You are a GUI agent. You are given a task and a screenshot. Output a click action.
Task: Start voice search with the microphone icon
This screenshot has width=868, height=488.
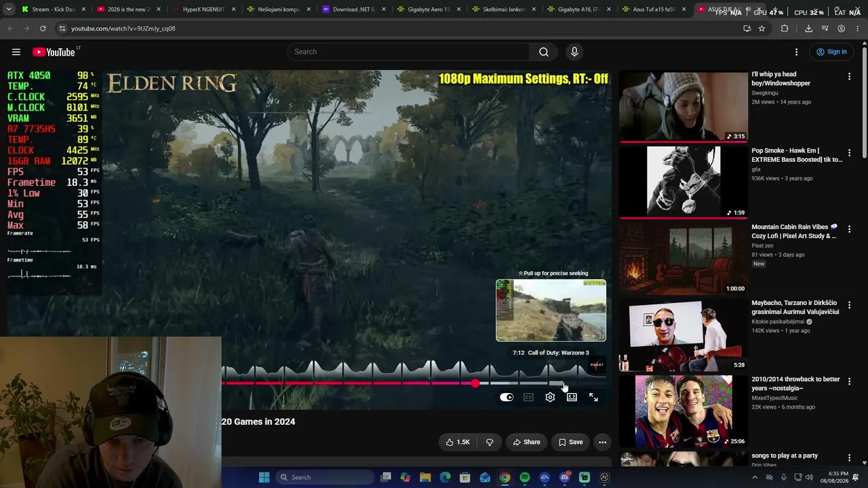point(574,52)
